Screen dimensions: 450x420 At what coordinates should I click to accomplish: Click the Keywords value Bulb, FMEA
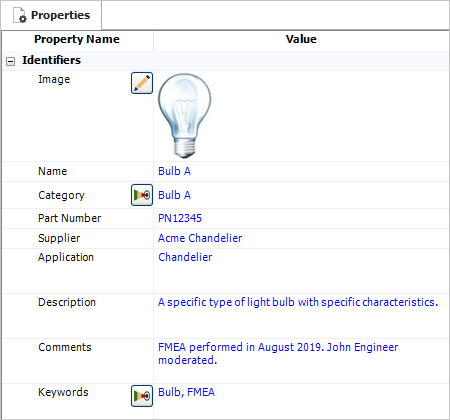pos(186,392)
